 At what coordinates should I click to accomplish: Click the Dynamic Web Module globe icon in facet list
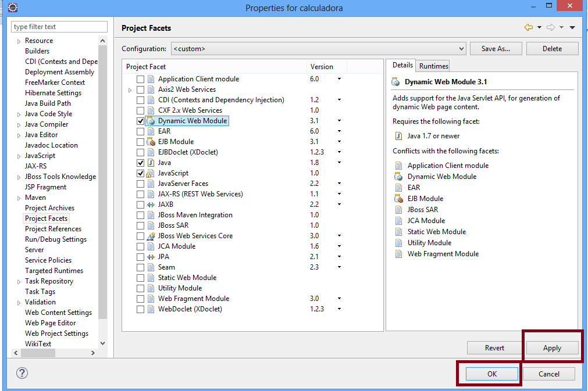[x=151, y=121]
